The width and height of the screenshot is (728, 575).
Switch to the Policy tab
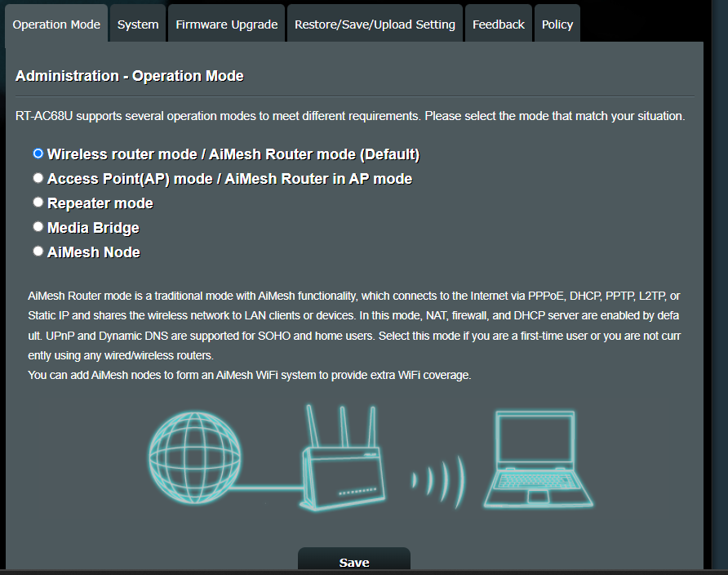click(x=557, y=24)
